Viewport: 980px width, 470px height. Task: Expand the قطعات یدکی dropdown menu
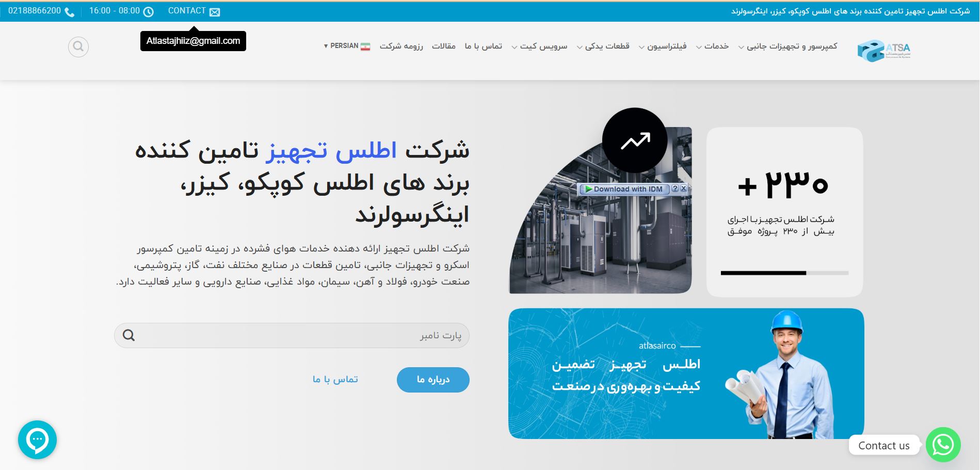(x=603, y=46)
